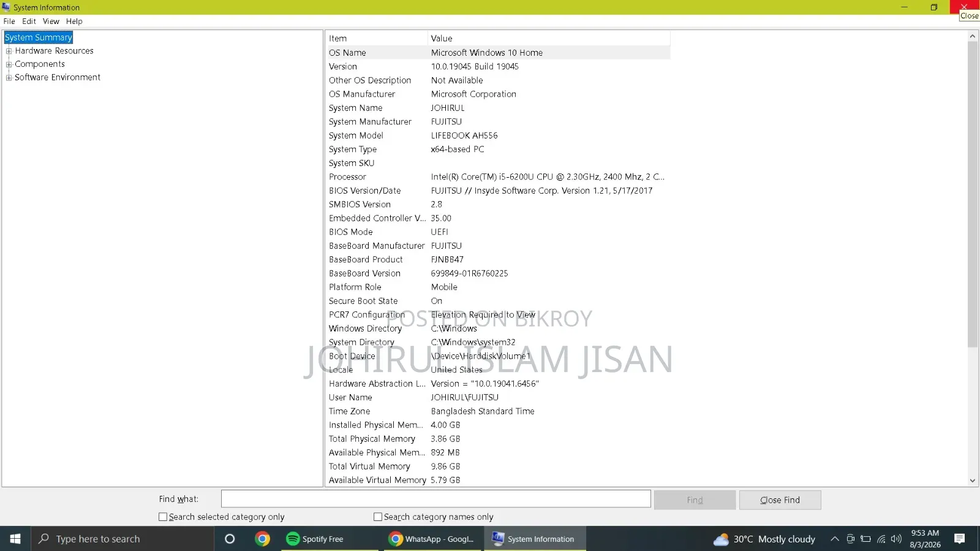This screenshot has width=980, height=551.
Task: Click vertical scrollbar thumb in details pane
Action: pos(973,194)
